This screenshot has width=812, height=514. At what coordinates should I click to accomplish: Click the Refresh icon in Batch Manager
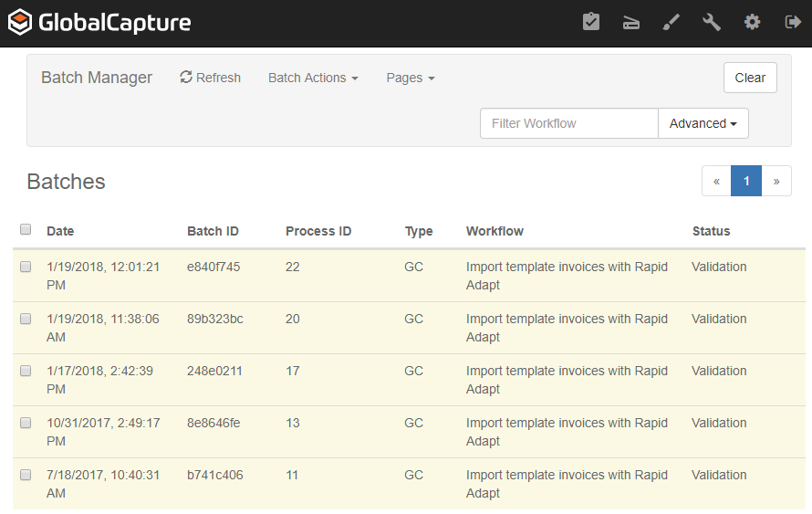(186, 78)
